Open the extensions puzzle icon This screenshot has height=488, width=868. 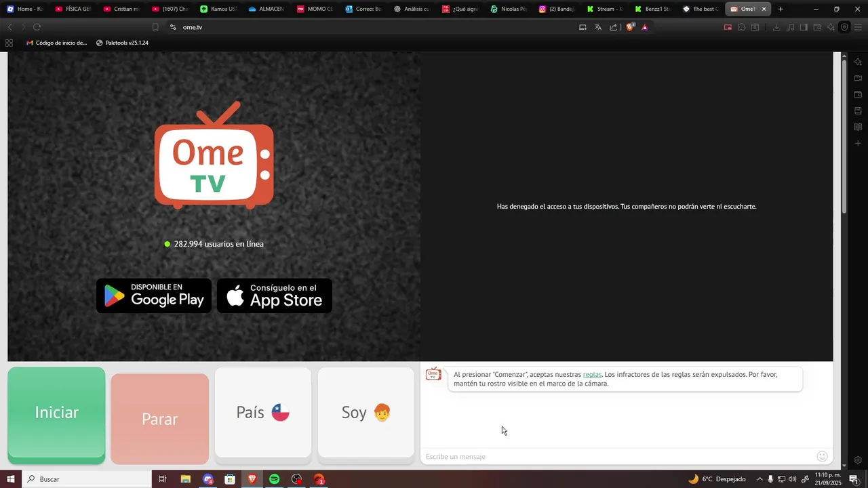[x=741, y=27]
